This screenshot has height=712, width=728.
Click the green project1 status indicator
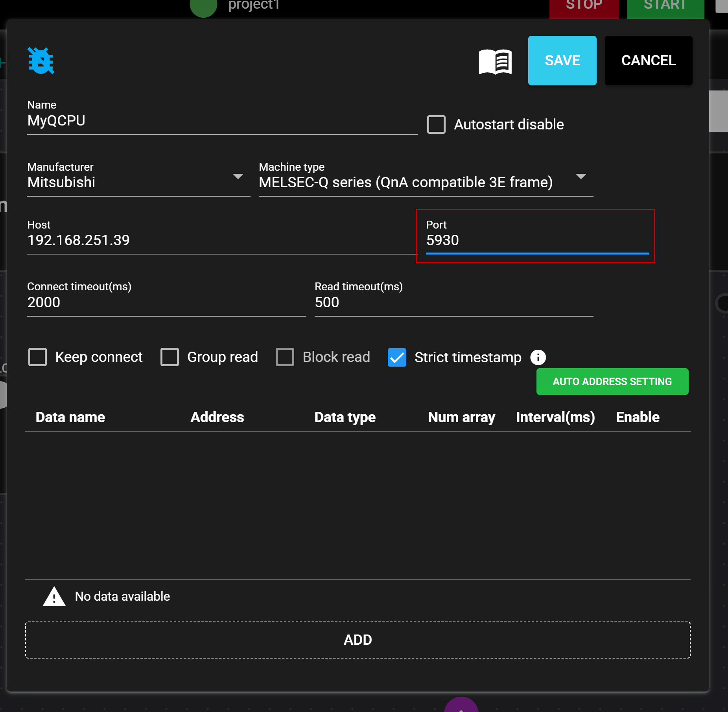[x=203, y=7]
